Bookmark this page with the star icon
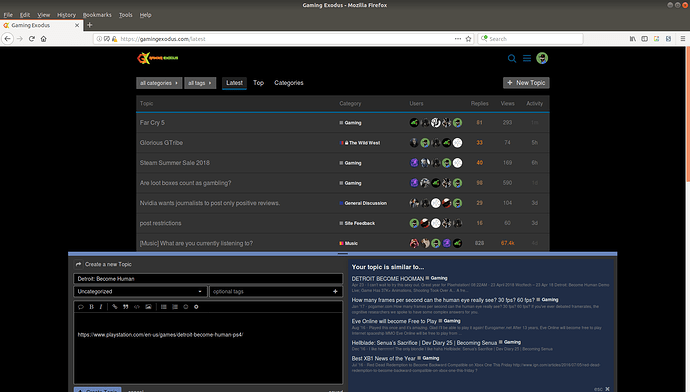 [468, 39]
